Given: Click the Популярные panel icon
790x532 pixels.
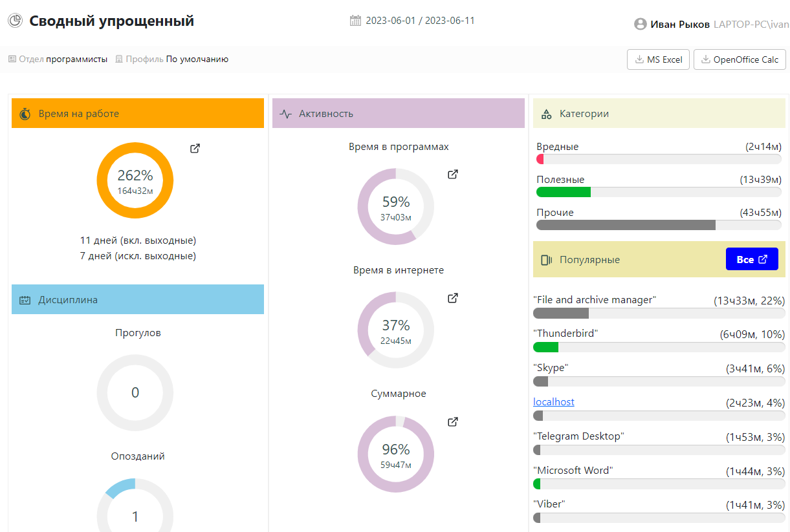Looking at the screenshot, I should coord(546,260).
